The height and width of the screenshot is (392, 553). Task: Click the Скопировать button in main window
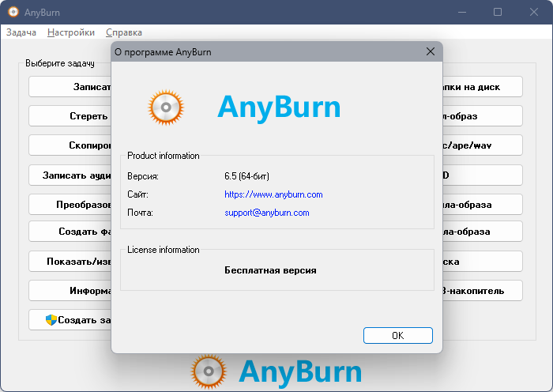[70, 145]
